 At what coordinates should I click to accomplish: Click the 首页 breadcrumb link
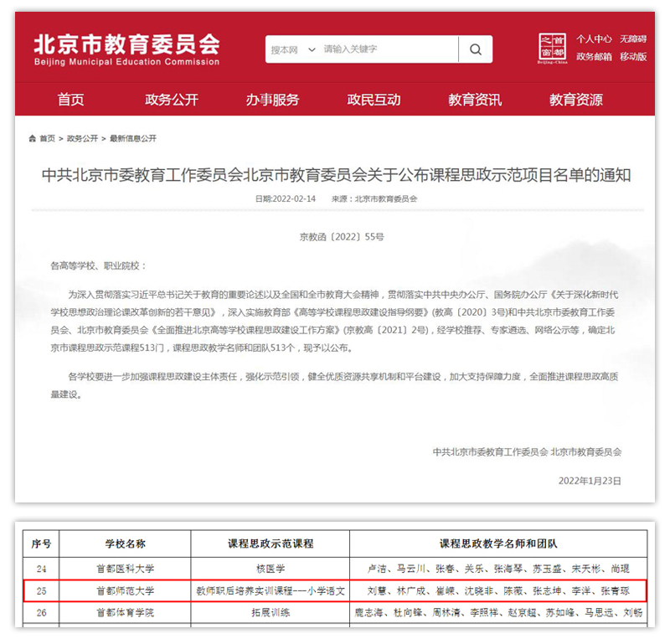(x=48, y=138)
